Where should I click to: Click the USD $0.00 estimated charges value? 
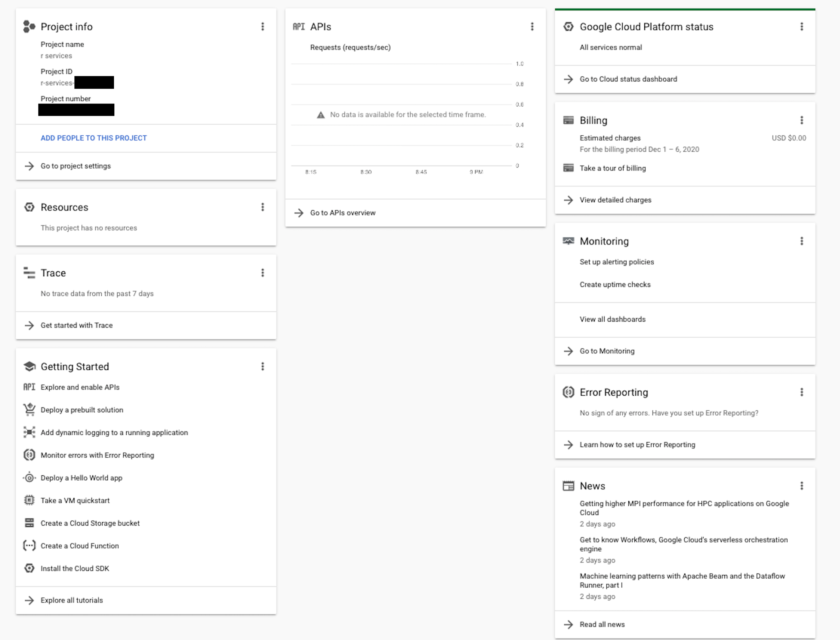click(x=789, y=138)
